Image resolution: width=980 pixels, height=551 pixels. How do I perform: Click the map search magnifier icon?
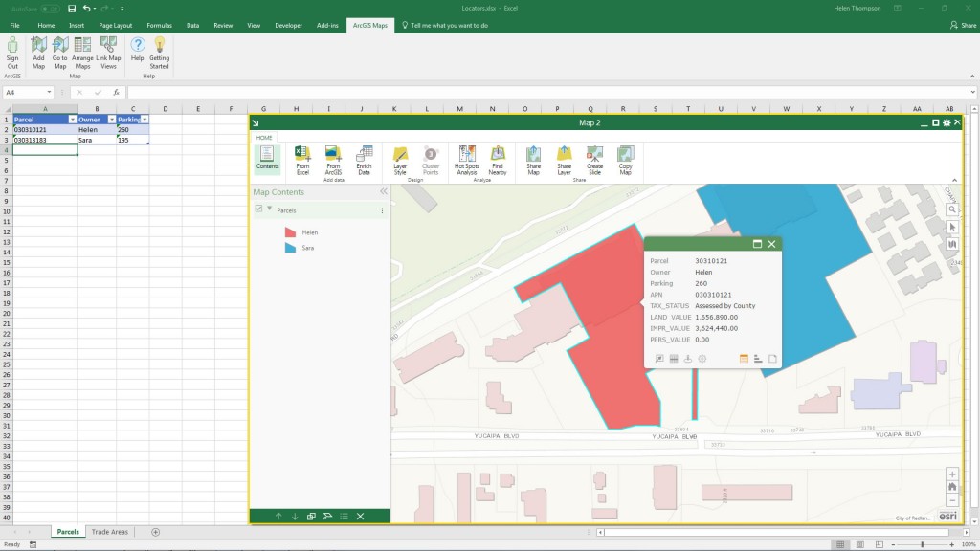(x=952, y=209)
